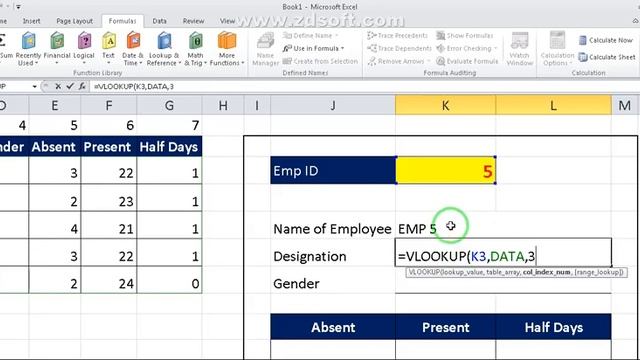Expand the More Functions dropdown arrow
640x360 pixels.
click(x=242, y=63)
